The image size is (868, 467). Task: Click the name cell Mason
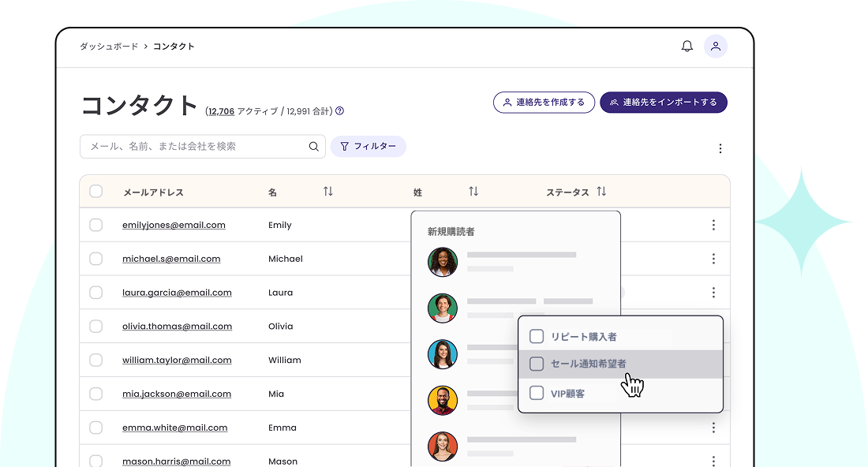pos(282,461)
